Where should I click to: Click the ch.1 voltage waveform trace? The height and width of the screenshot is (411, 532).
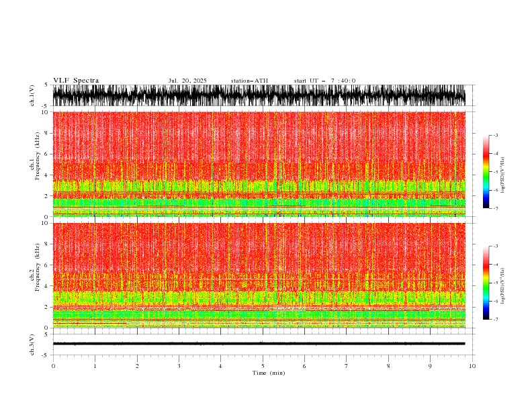tap(259, 95)
